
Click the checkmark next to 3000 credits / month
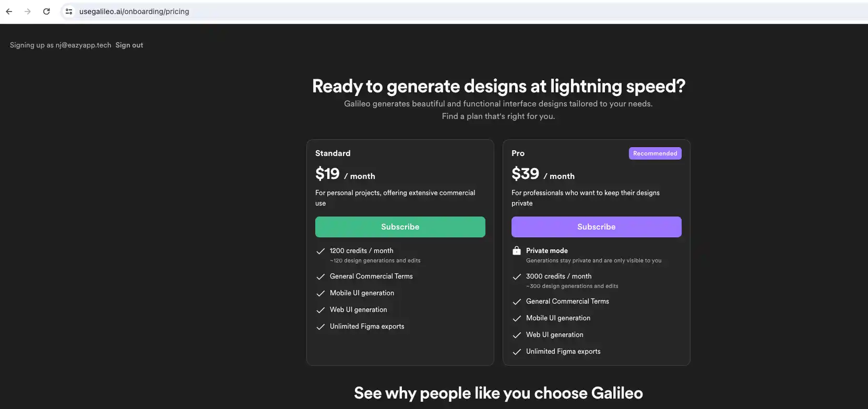pos(517,276)
